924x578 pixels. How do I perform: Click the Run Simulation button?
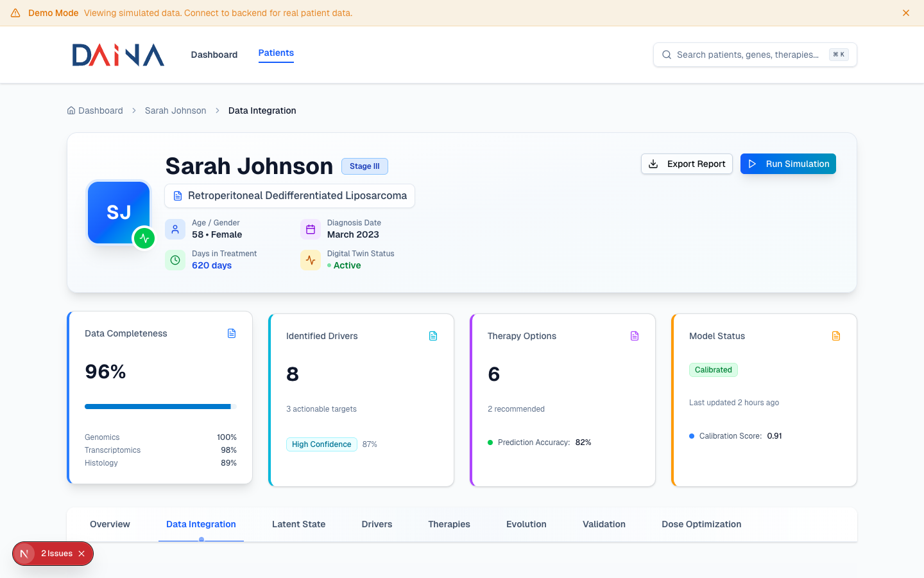tap(788, 164)
